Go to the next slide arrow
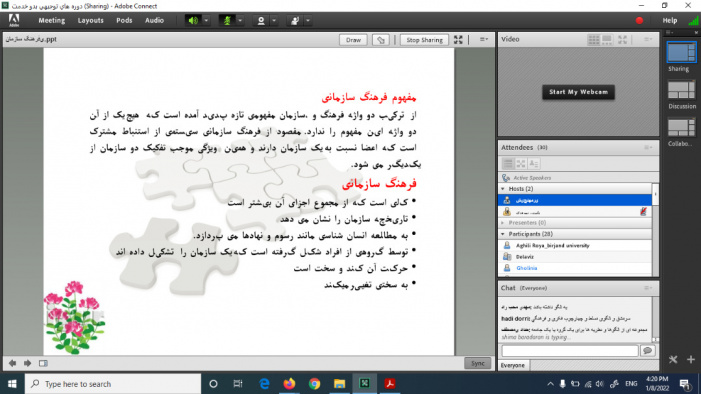 [27, 363]
